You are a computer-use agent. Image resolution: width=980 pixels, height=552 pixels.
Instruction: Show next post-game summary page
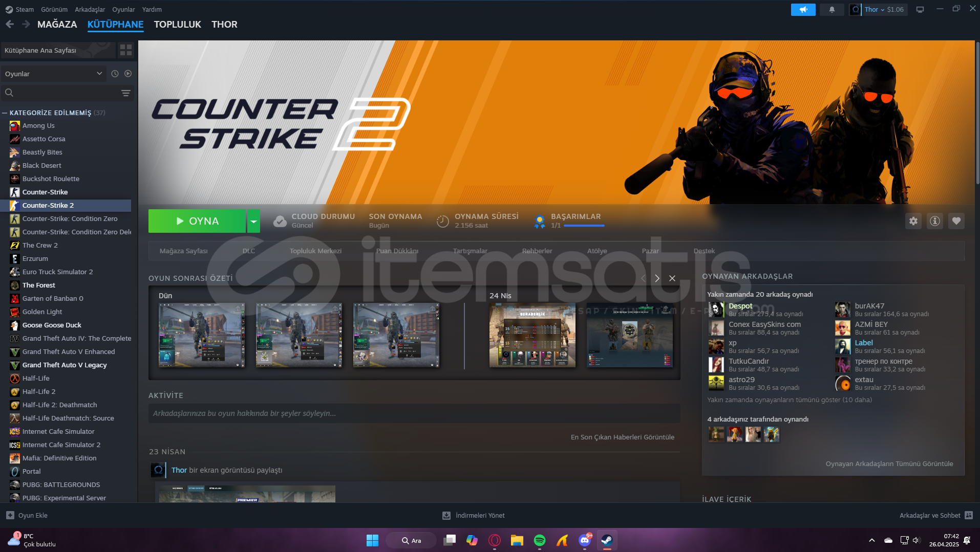(x=657, y=278)
